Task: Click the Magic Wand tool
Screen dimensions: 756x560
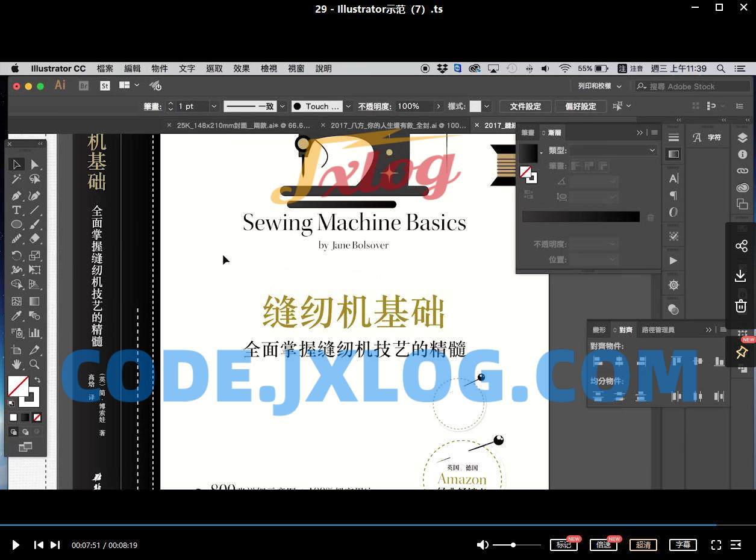Action: [16, 179]
